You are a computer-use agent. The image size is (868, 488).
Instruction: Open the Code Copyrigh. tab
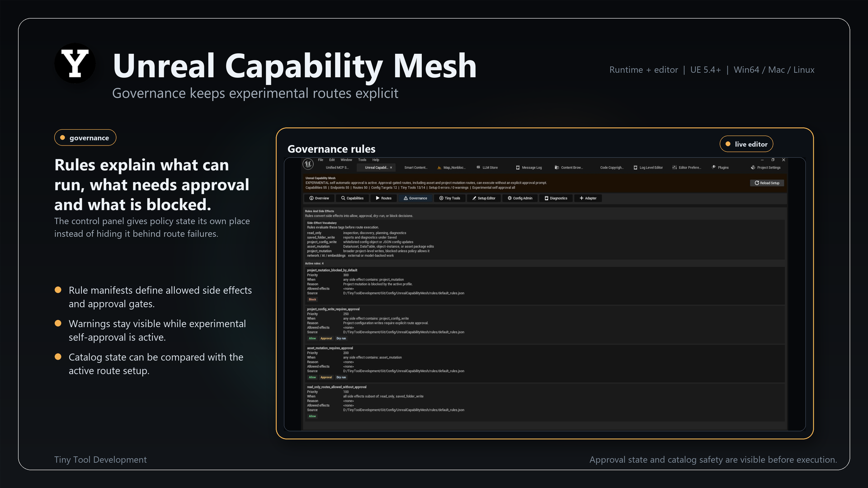point(612,168)
